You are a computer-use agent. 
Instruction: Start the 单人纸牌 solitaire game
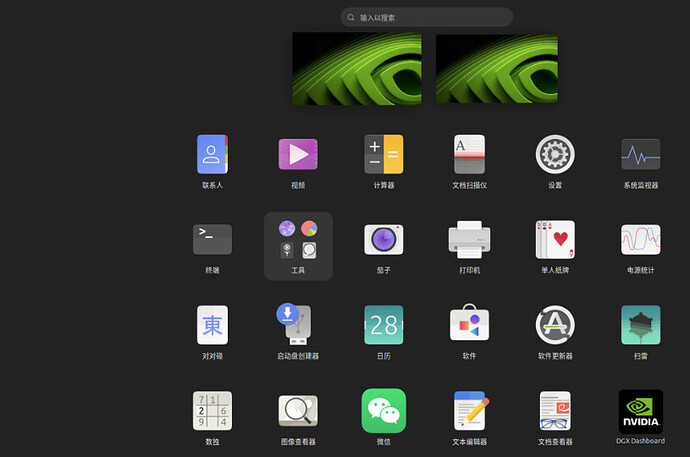(555, 240)
